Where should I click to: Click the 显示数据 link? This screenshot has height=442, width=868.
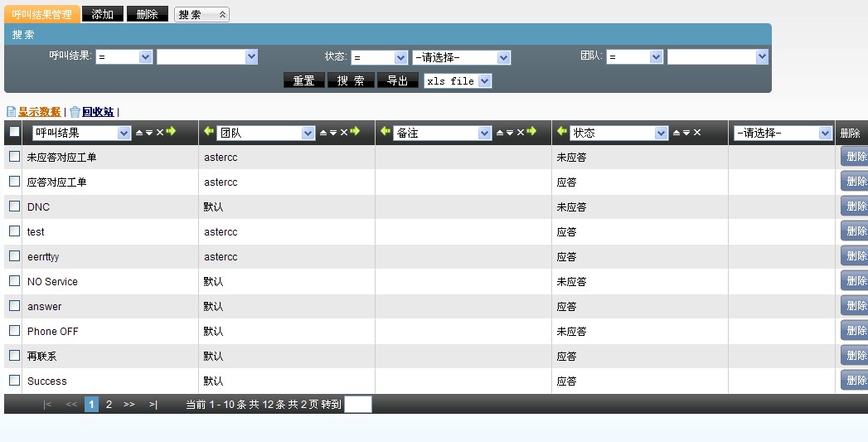39,112
